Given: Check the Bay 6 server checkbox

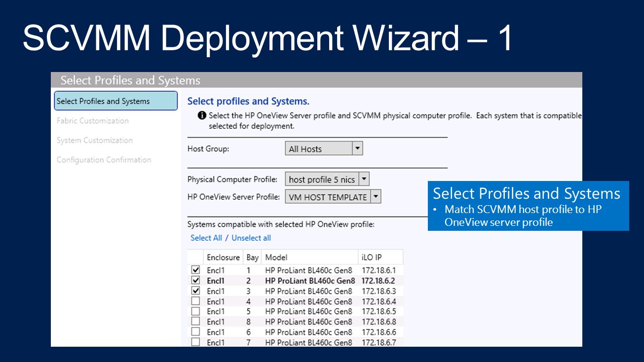Looking at the screenshot, I should pos(195,332).
